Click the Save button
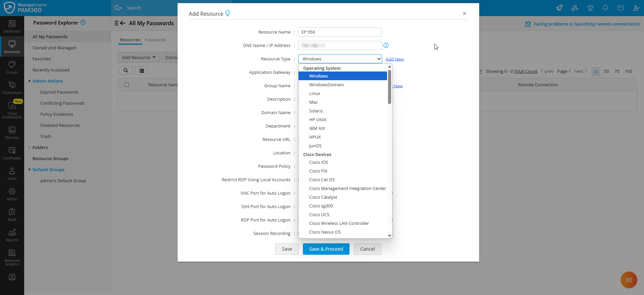This screenshot has width=644, height=295. 287,249
